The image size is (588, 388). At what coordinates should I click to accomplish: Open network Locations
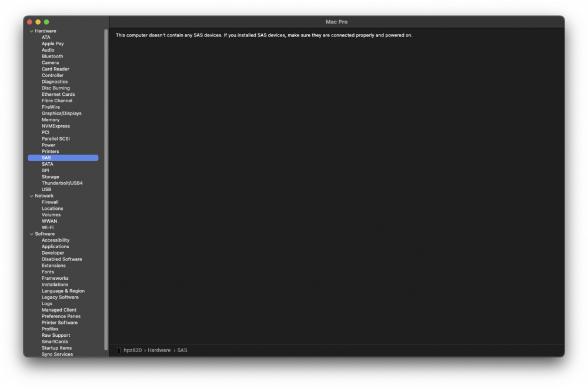(x=52, y=209)
